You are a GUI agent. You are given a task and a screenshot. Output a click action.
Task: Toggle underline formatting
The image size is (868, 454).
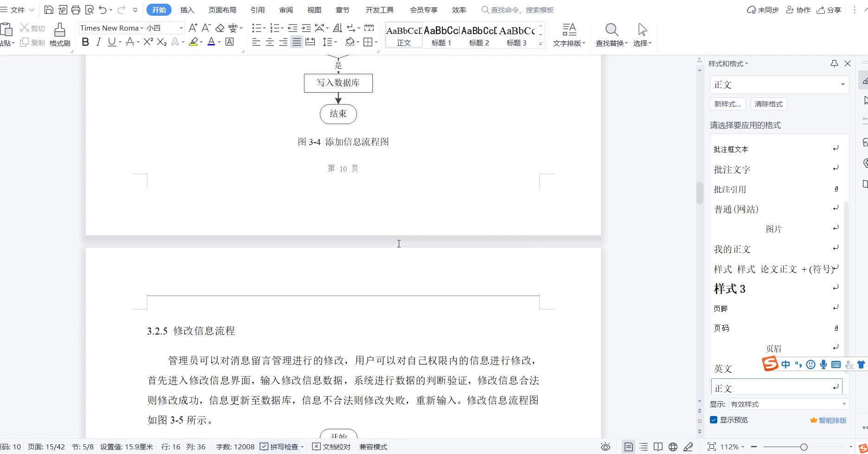(111, 42)
